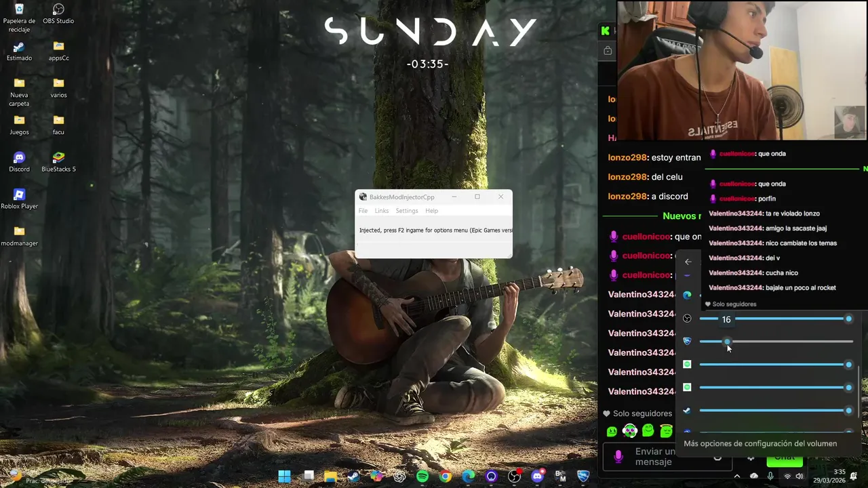Open File Explorer from the taskbar

coord(330,476)
